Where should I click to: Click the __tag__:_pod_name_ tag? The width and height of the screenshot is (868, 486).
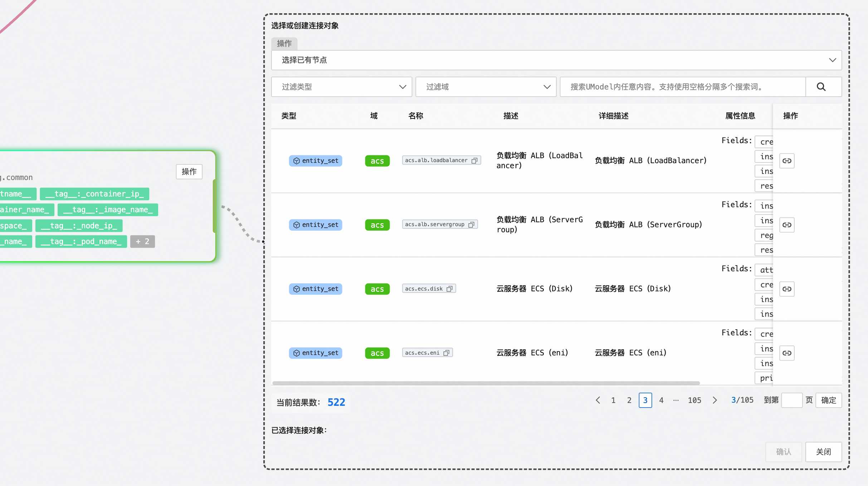tap(81, 242)
